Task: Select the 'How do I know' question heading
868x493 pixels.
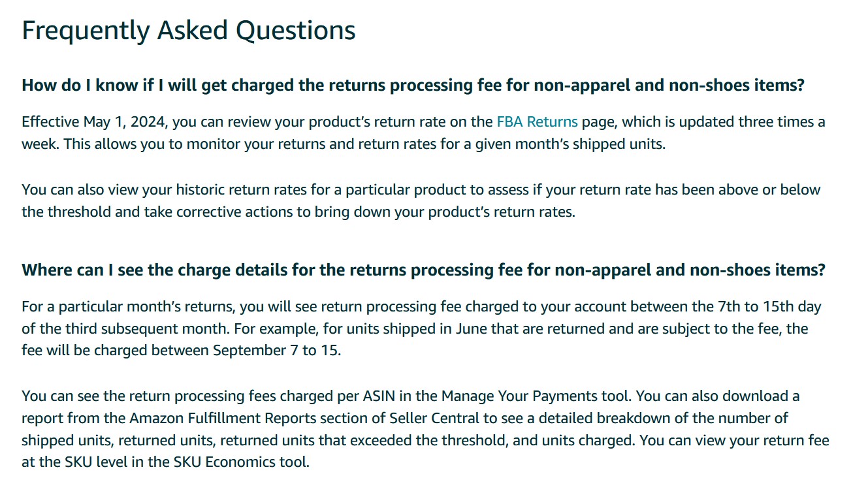Action: pyautogui.click(x=413, y=86)
